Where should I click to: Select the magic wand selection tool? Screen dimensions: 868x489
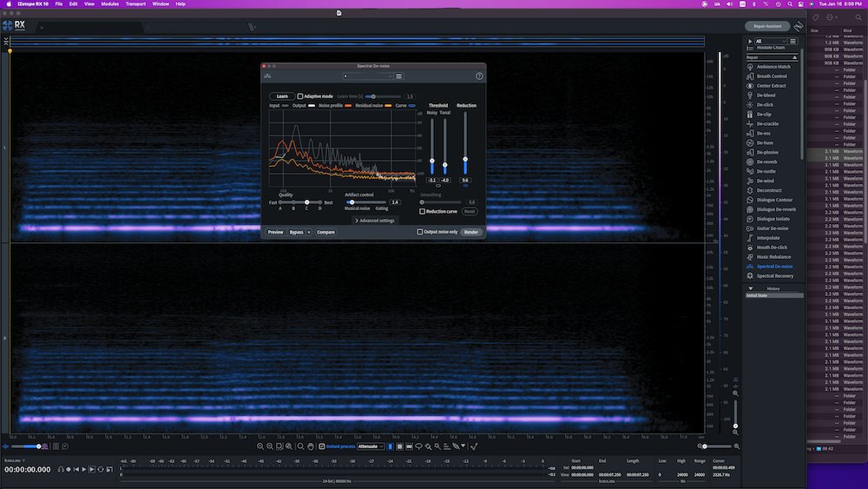tap(437, 446)
